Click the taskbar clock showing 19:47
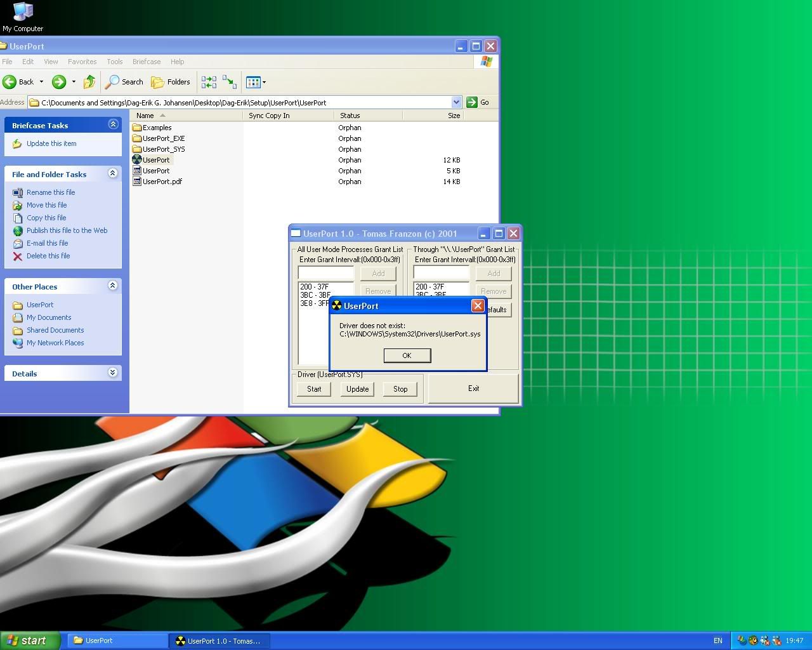812x650 pixels. click(794, 640)
